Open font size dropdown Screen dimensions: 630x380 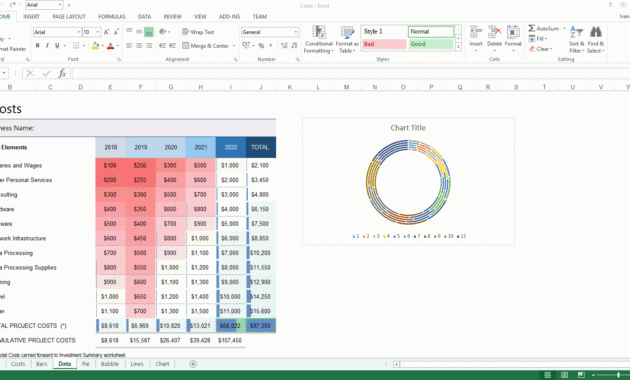98,32
